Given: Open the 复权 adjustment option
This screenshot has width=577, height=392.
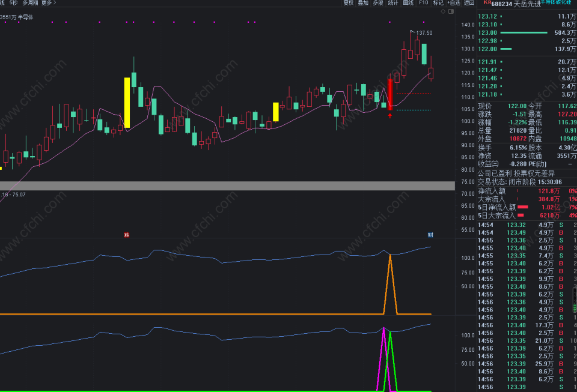Looking at the screenshot, I should pyautogui.click(x=349, y=2).
